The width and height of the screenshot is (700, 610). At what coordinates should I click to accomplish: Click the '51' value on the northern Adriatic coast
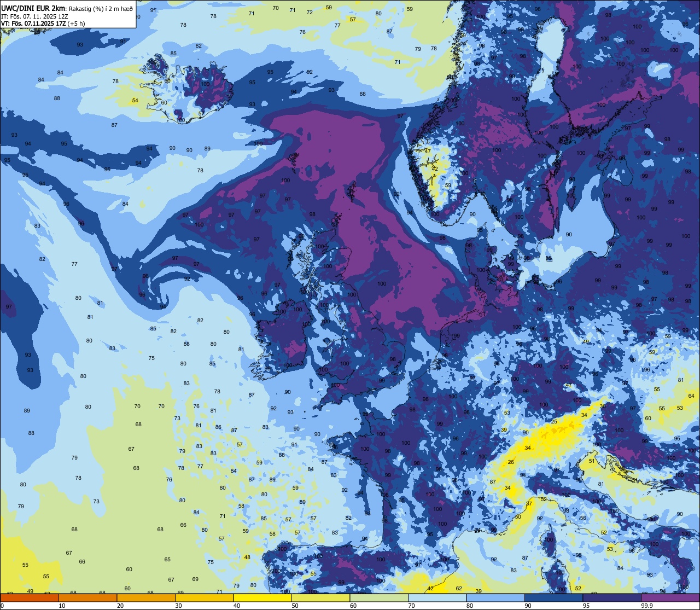591,461
